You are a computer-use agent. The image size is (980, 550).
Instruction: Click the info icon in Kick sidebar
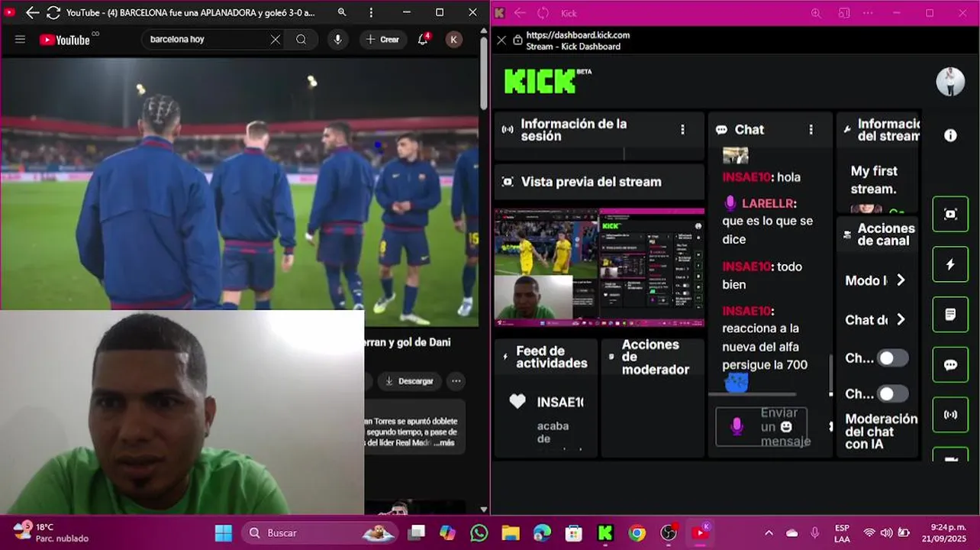click(x=950, y=135)
